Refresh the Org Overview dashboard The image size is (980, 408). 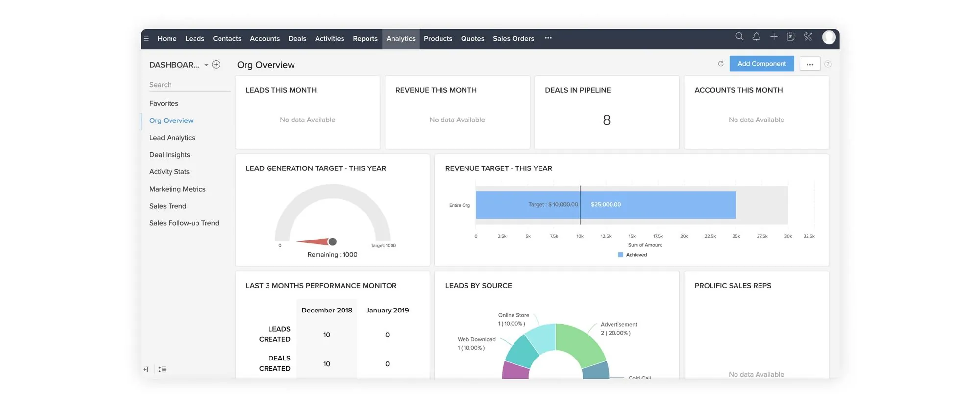click(721, 64)
